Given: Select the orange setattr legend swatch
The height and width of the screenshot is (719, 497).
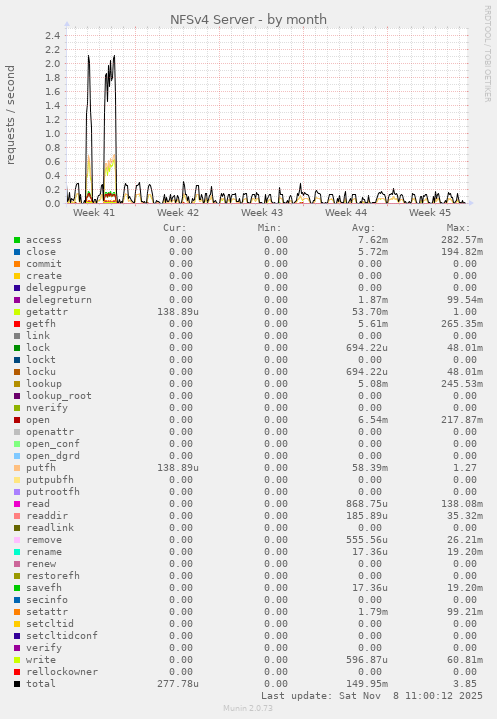Looking at the screenshot, I should [x=17, y=612].
